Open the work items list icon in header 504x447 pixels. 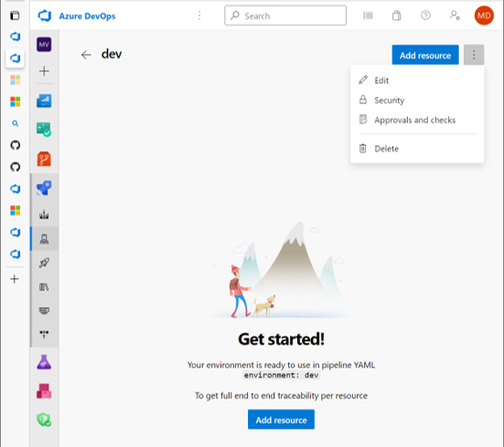click(x=368, y=16)
